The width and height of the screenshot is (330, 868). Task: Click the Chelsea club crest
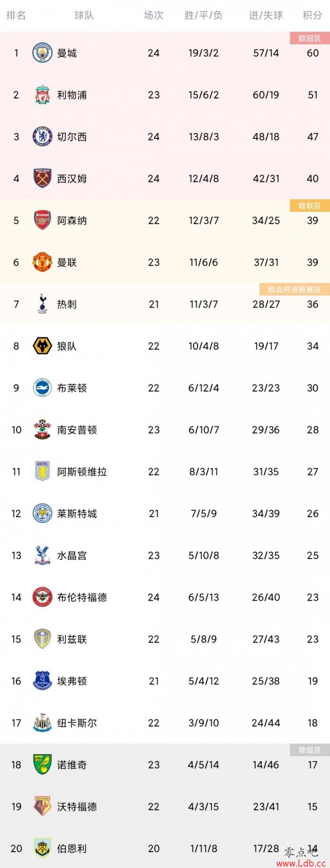tap(43, 137)
